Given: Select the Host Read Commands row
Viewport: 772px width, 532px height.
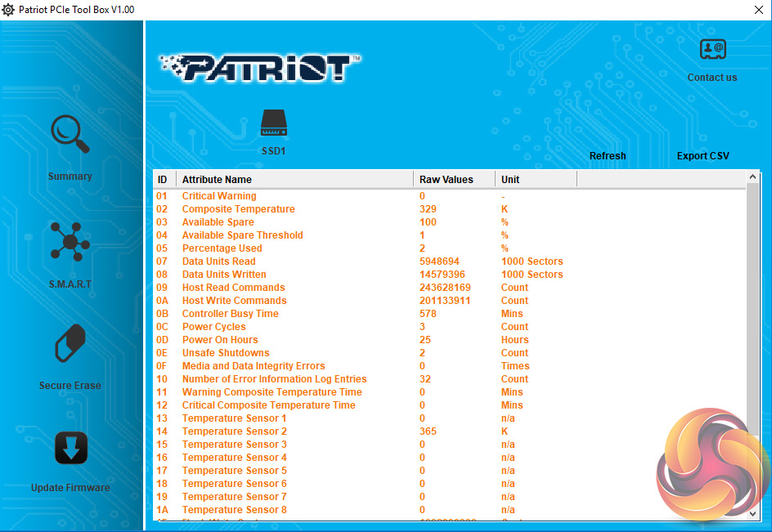Looking at the screenshot, I should pos(450,288).
